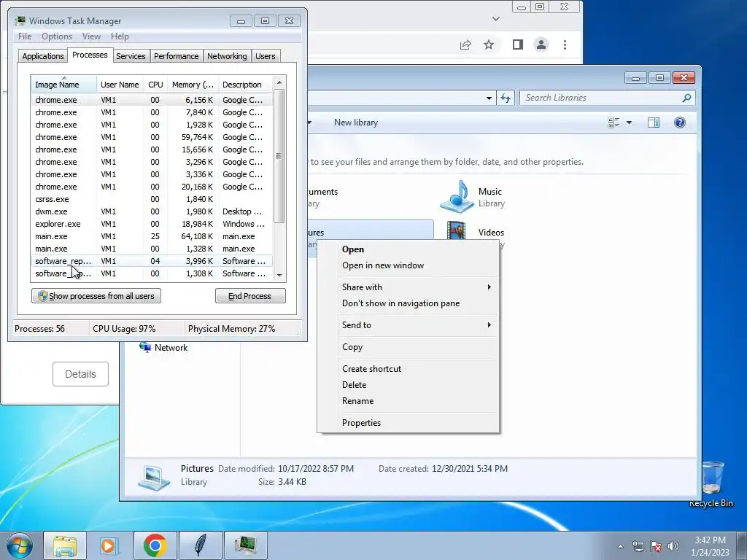
Task: Refresh the Libraries address bar
Action: (506, 98)
